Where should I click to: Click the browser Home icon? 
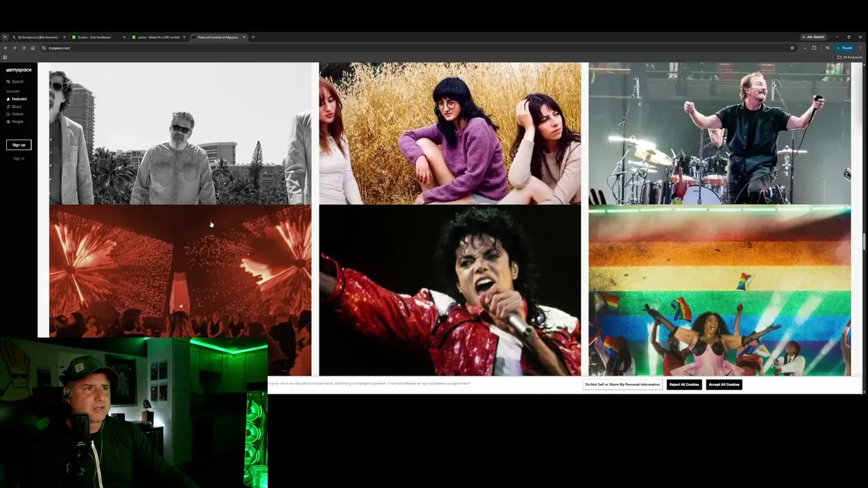tap(33, 48)
